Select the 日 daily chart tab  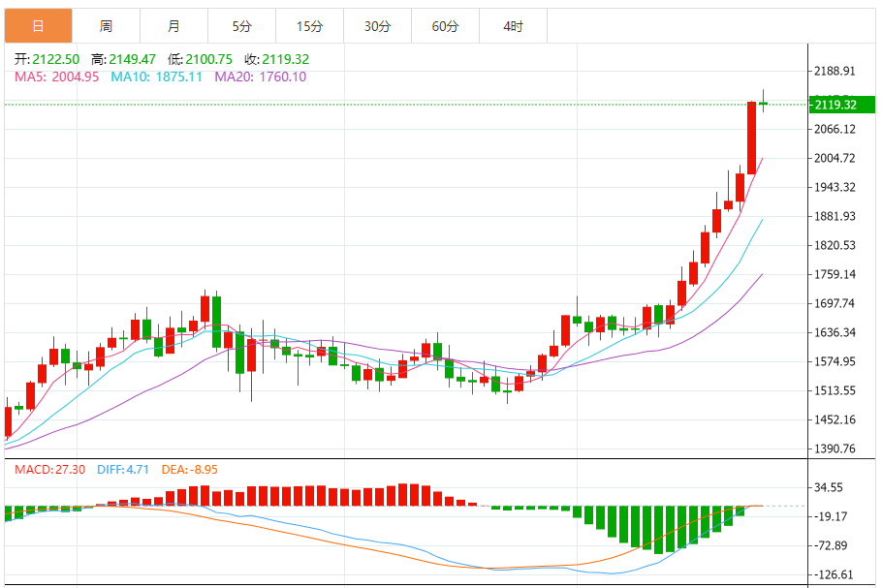pos(38,26)
